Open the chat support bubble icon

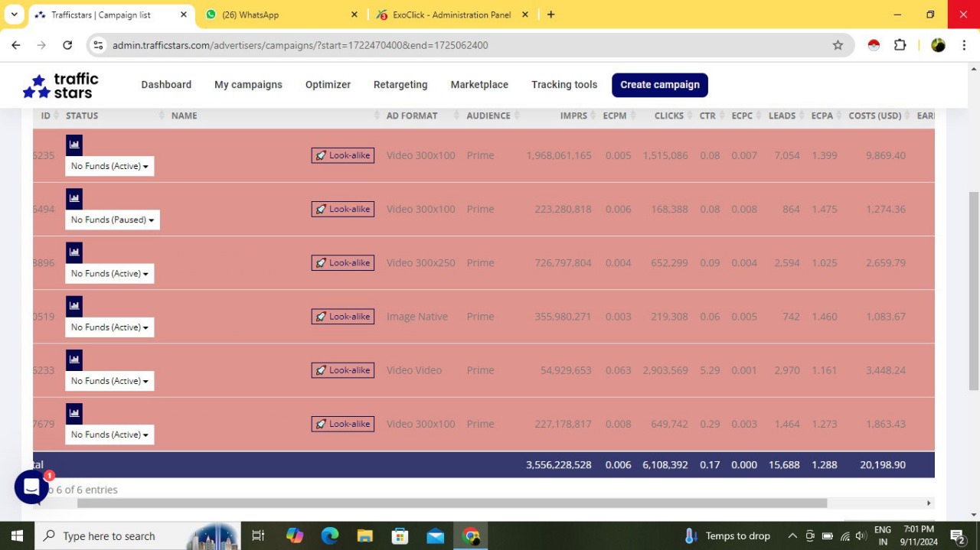click(x=31, y=487)
